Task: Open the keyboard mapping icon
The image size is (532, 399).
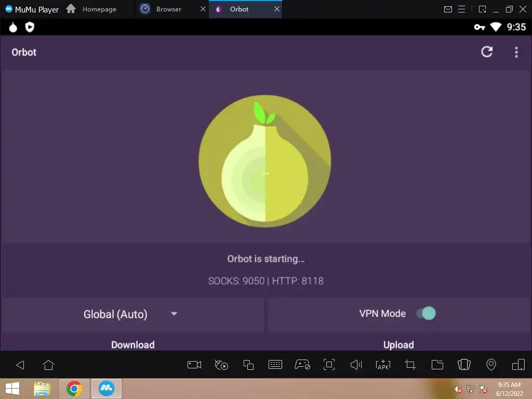Action: pyautogui.click(x=275, y=365)
